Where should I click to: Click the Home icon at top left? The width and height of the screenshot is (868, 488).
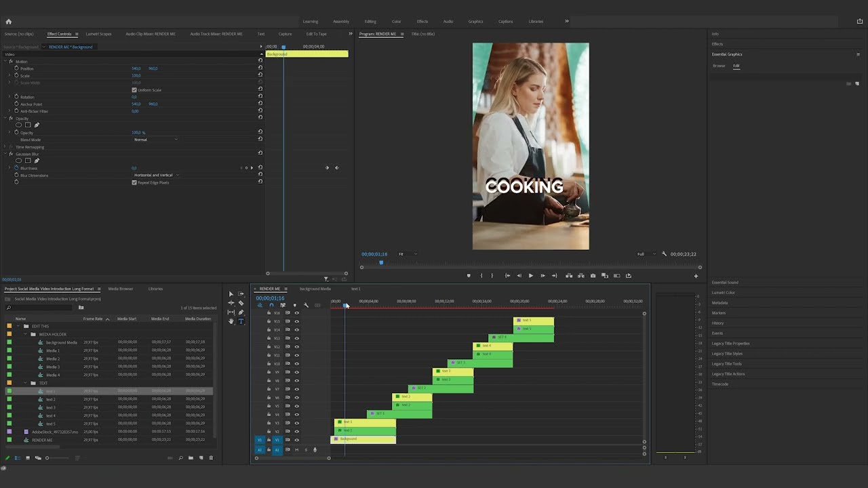(8, 21)
